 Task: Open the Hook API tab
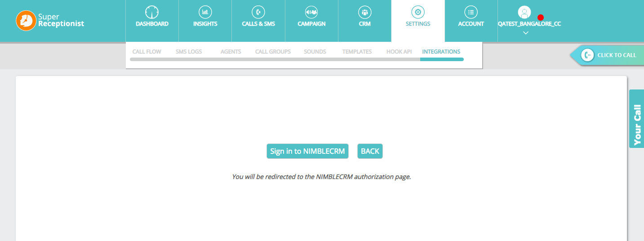click(x=399, y=52)
